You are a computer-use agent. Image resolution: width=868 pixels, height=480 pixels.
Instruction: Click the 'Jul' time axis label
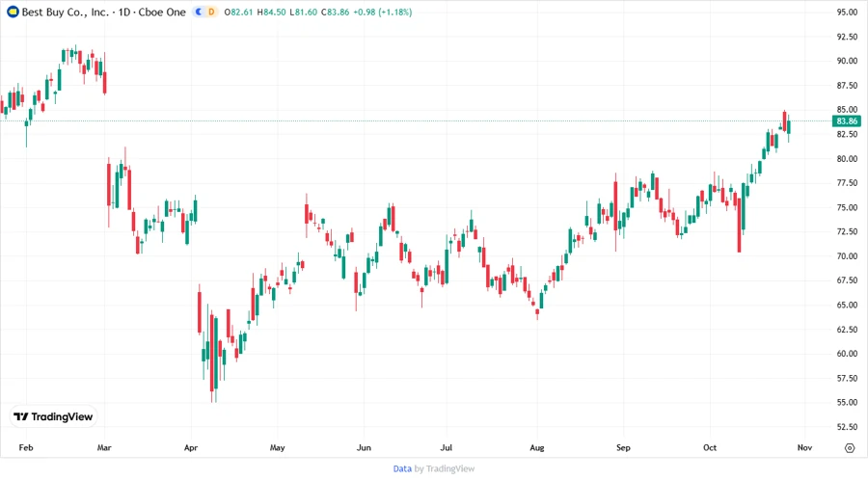point(447,447)
